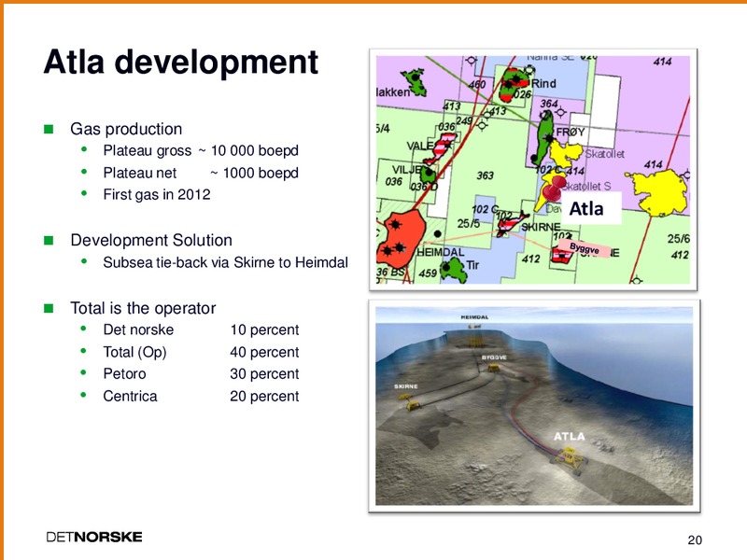This screenshot has height=560, width=747.
Task: Click the green bullet beside Total is the operator
Action: pyautogui.click(x=49, y=308)
